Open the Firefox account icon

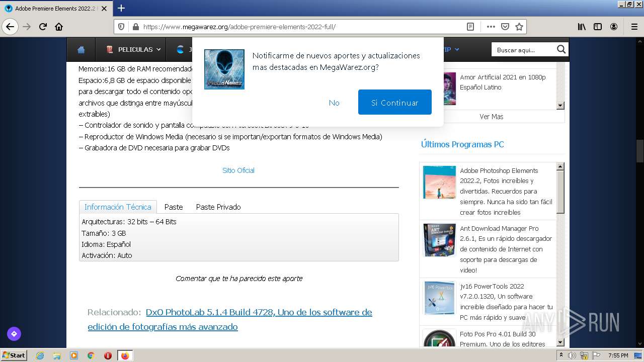coord(614,27)
